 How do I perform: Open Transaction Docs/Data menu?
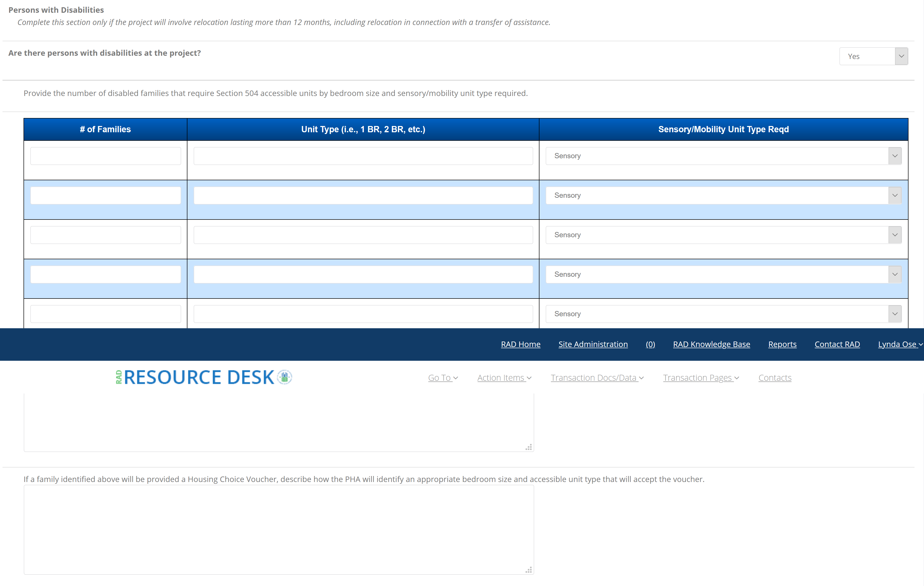pyautogui.click(x=597, y=378)
